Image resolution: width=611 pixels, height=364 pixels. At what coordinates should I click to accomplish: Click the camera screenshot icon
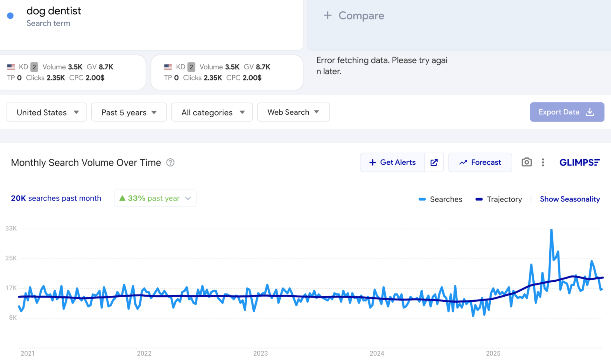pos(526,162)
